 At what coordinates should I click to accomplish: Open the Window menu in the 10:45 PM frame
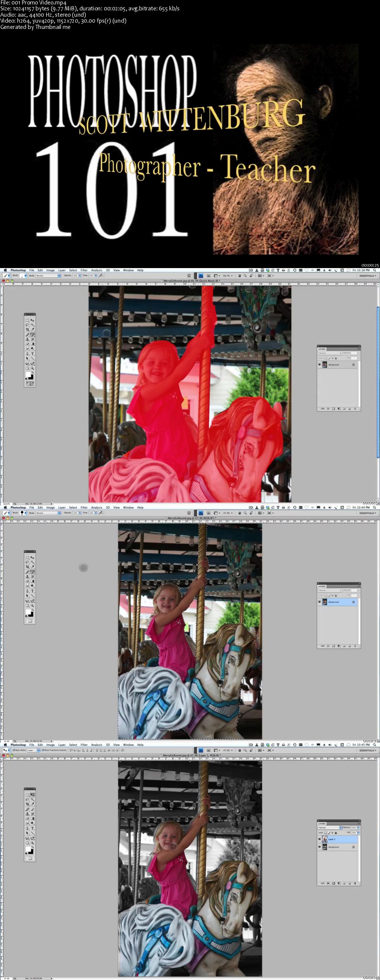(x=128, y=745)
